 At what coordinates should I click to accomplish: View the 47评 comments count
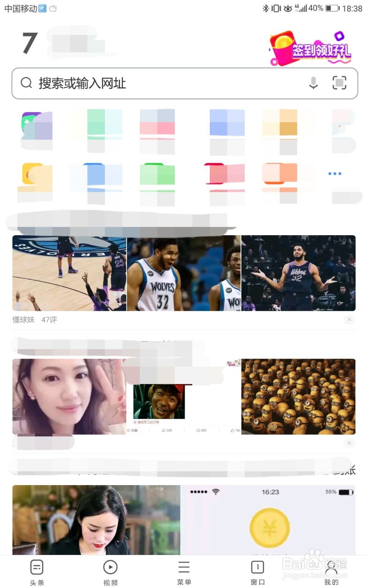tap(49, 320)
